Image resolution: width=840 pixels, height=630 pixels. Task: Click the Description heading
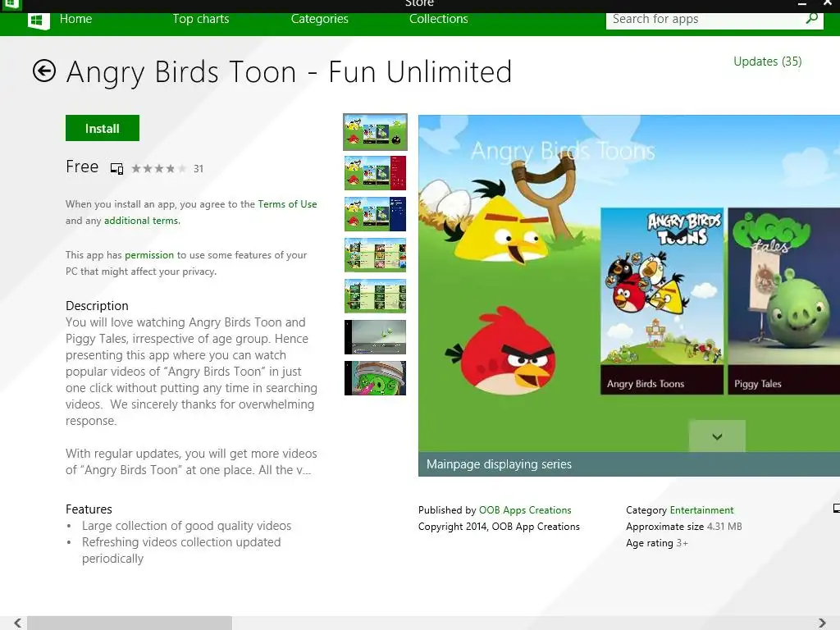coord(97,306)
